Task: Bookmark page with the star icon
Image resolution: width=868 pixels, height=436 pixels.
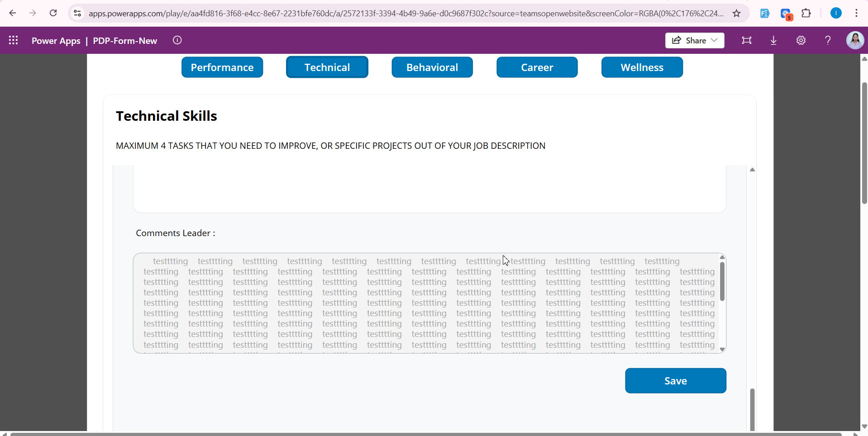Action: (737, 13)
